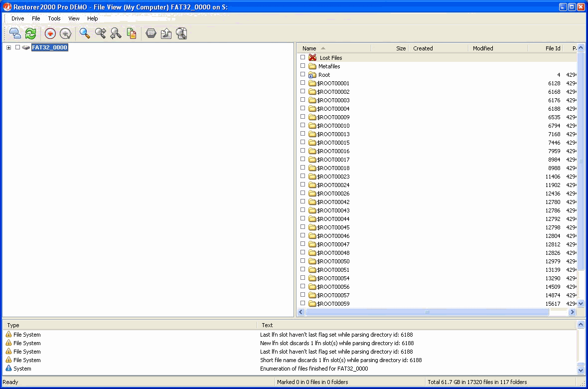Click the Find Previous magnifier icon
588x389 pixels.
(116, 33)
